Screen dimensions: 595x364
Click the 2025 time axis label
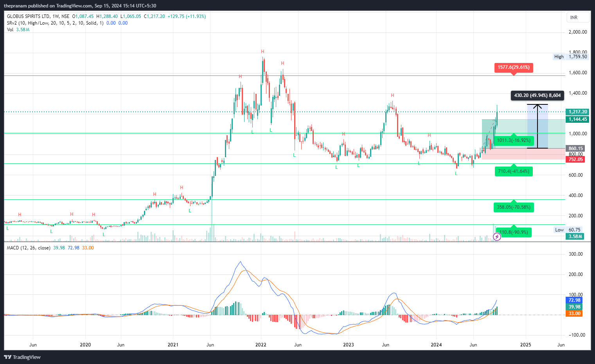coord(526,345)
